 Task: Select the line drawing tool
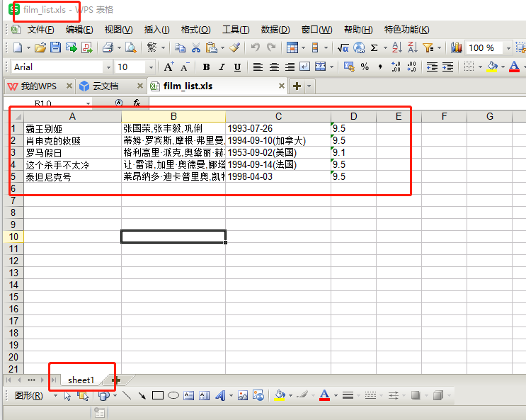(x=127, y=395)
